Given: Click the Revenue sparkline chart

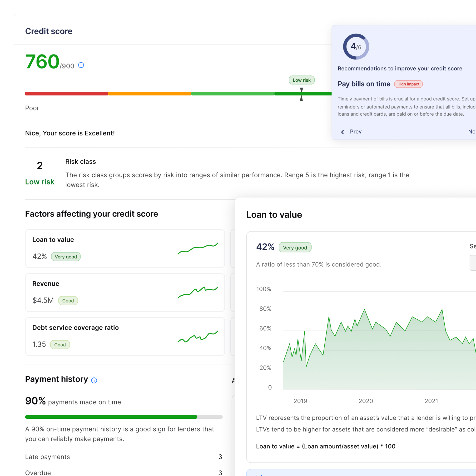Looking at the screenshot, I should (198, 292).
